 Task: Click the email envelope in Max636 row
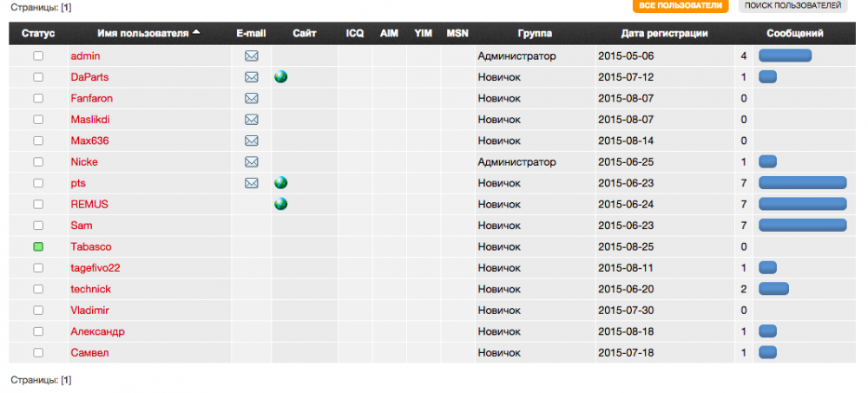[x=252, y=141]
